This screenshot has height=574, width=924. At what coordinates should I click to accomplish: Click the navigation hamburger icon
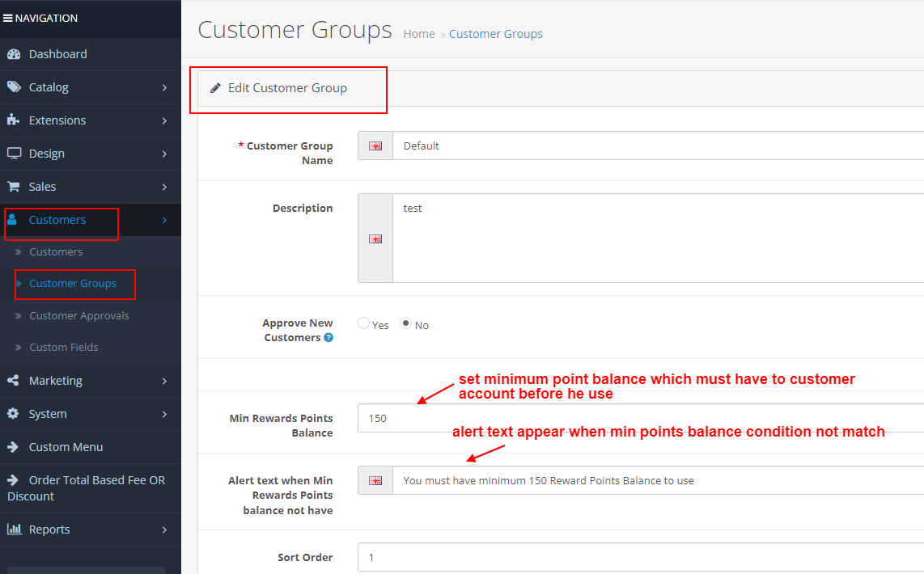point(8,18)
